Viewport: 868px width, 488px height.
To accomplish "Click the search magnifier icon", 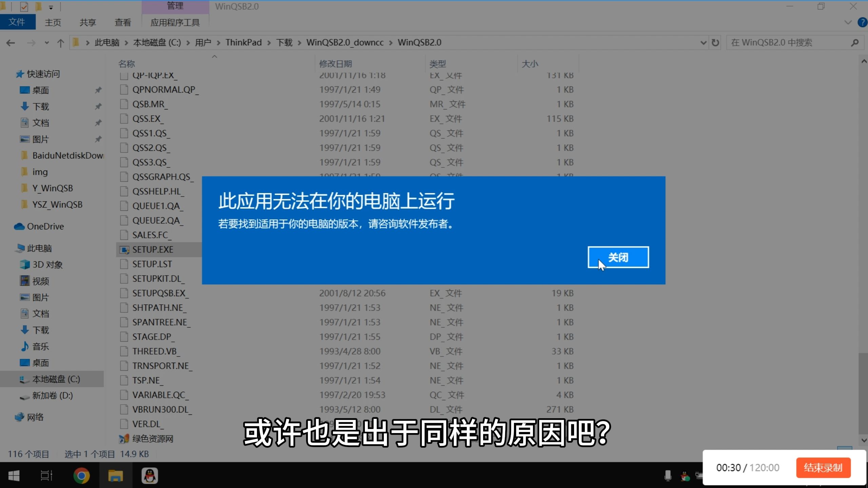I will pyautogui.click(x=855, y=43).
